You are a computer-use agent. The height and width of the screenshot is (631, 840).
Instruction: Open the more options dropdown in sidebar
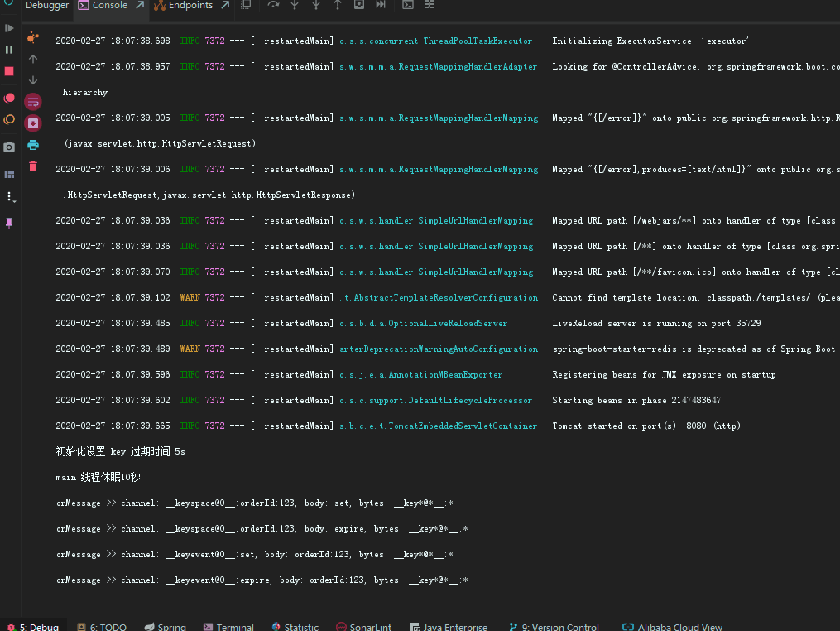[10, 197]
